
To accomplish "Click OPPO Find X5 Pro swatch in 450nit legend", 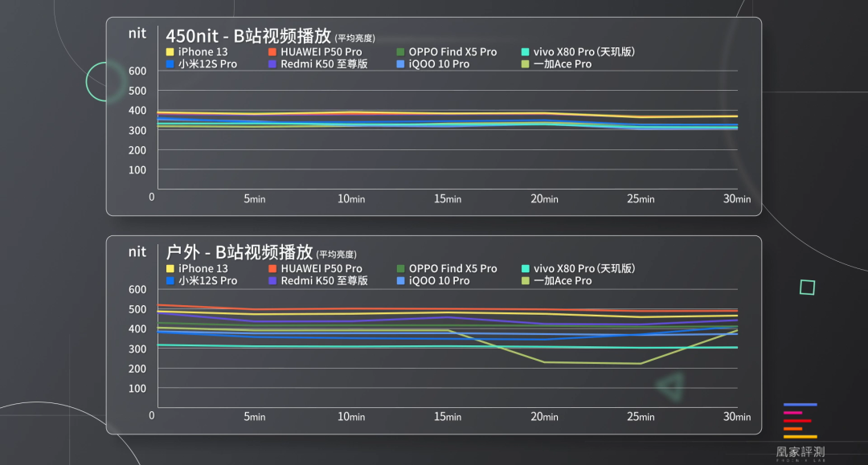I will coord(400,52).
